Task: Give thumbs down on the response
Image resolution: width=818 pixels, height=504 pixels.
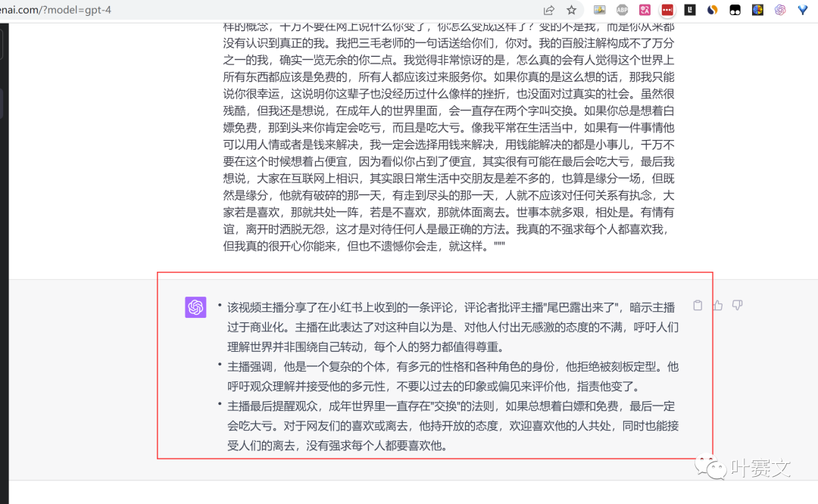Action: [737, 305]
